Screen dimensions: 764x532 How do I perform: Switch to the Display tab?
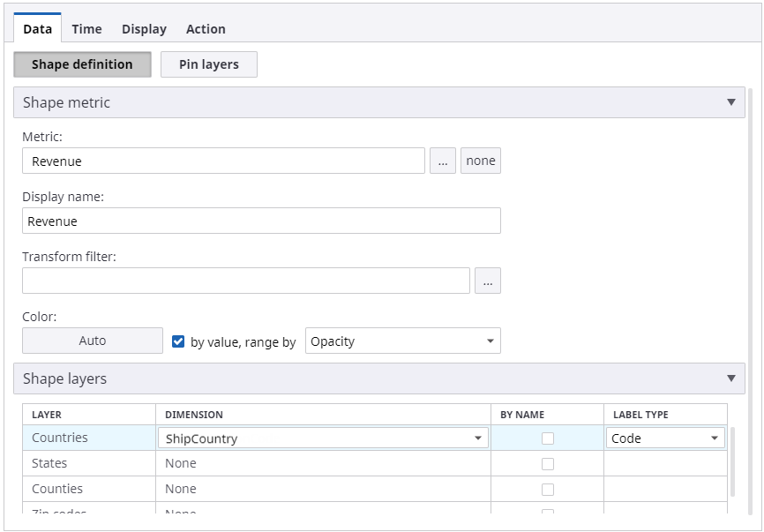144,29
